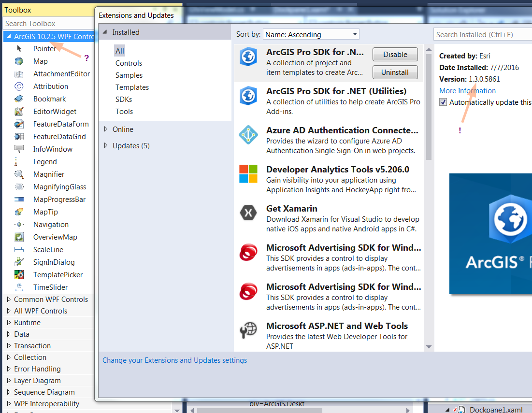
Task: Expand the Transaction toolbox group
Action: pyautogui.click(x=9, y=345)
